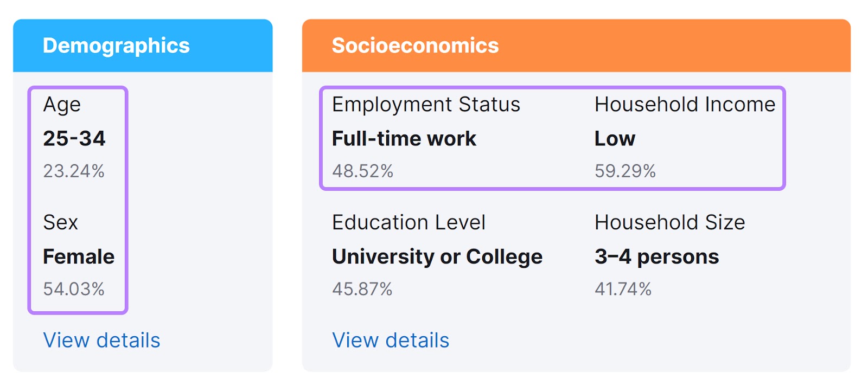Image resolution: width=868 pixels, height=385 pixels.
Task: Open View details under Demographics
Action: 101,341
